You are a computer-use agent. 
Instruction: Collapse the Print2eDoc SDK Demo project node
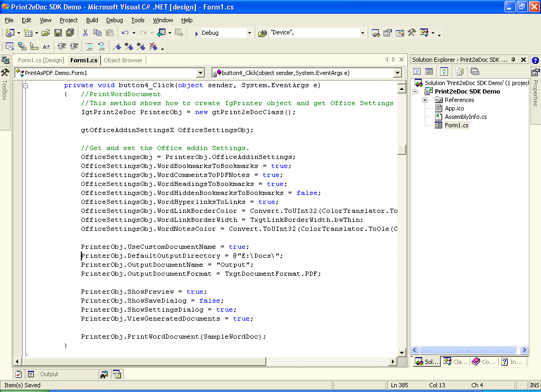pyautogui.click(x=415, y=91)
